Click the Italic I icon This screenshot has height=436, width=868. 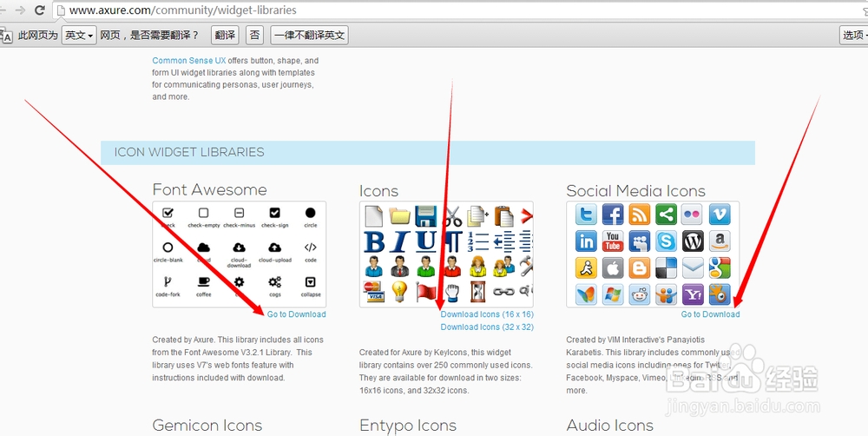click(399, 242)
